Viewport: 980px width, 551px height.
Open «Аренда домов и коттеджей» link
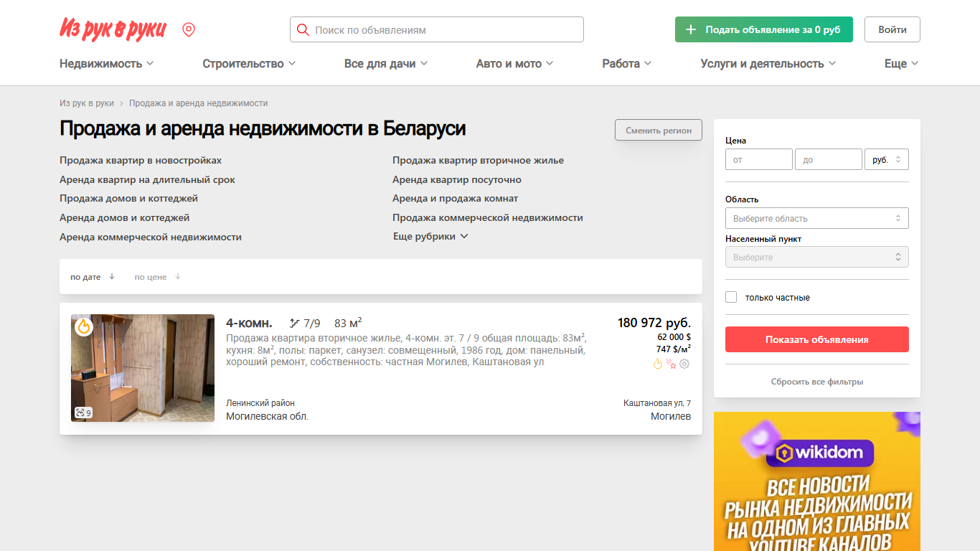click(125, 217)
